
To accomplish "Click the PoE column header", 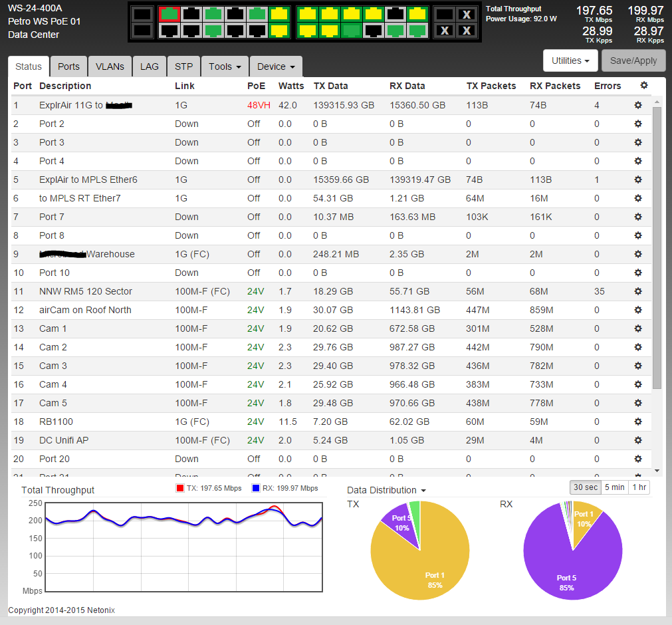I will coord(256,86).
